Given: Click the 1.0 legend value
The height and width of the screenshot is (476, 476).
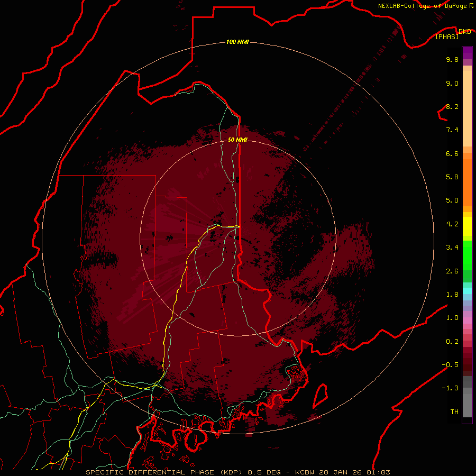Looking at the screenshot, I should click(x=452, y=317).
